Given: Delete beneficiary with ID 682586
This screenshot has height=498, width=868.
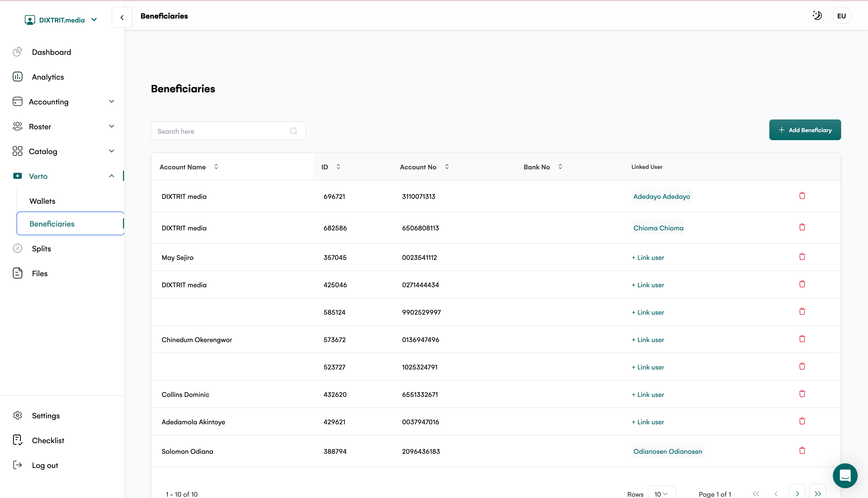Looking at the screenshot, I should [802, 227].
